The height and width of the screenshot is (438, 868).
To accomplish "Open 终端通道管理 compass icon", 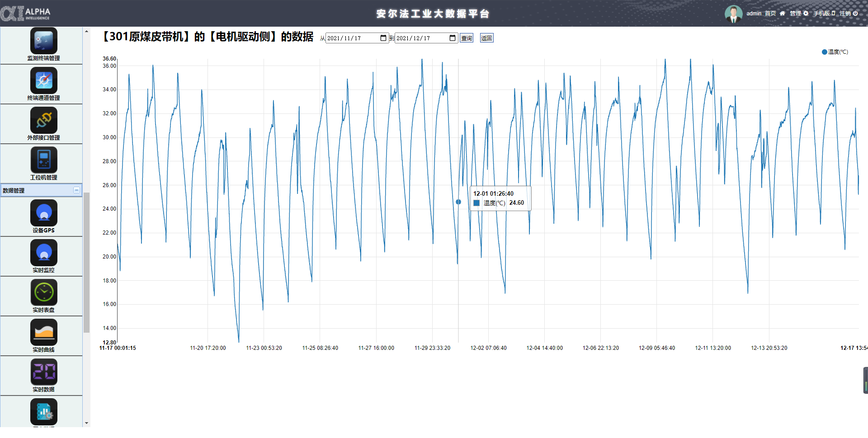I will click(x=43, y=81).
